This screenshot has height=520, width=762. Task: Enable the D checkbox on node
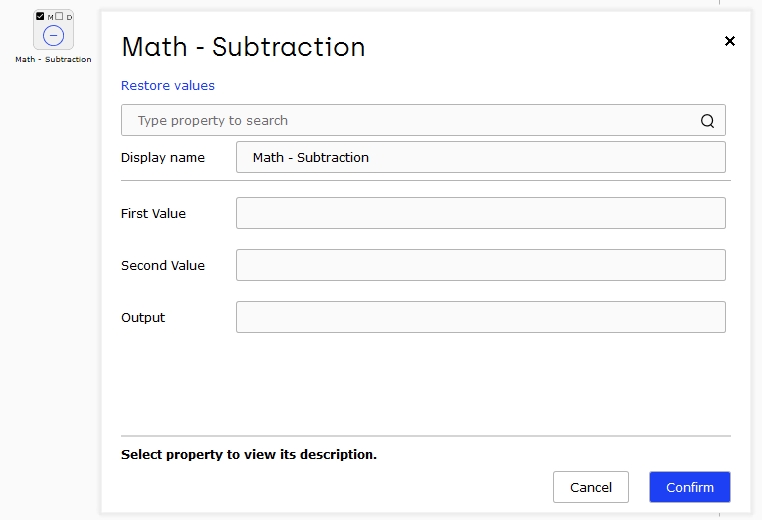[x=59, y=16]
